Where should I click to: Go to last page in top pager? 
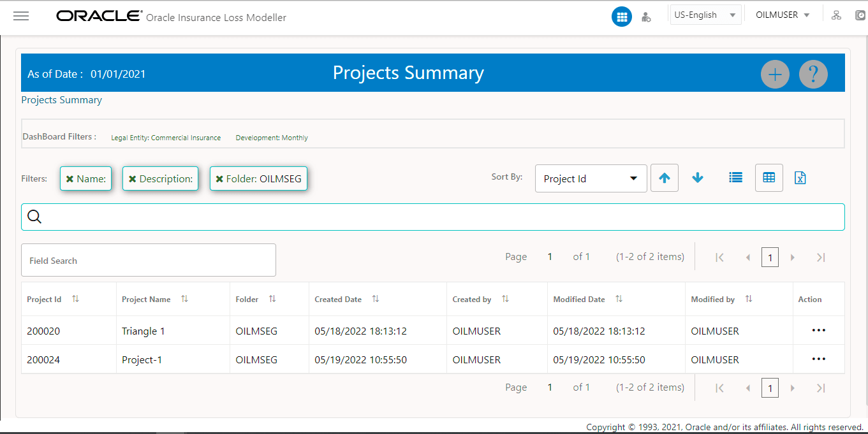point(821,257)
